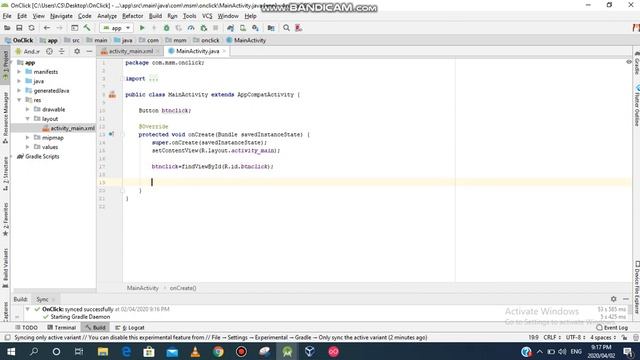640x360 pixels.
Task: Open file icon in main toolbar
Action: tap(7, 28)
